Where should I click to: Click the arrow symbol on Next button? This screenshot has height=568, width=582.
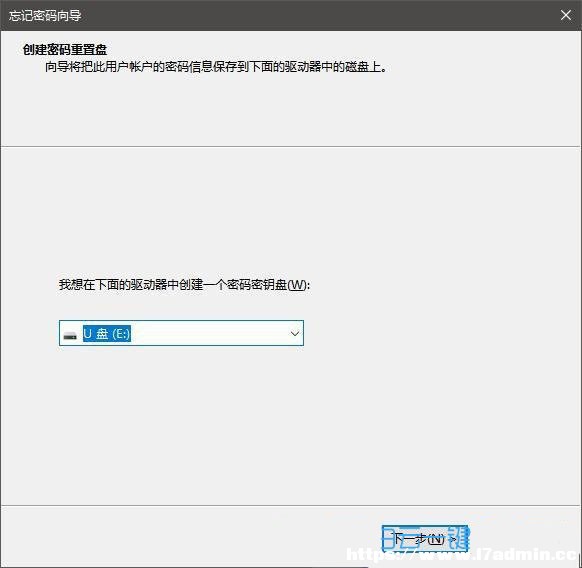[x=453, y=539]
